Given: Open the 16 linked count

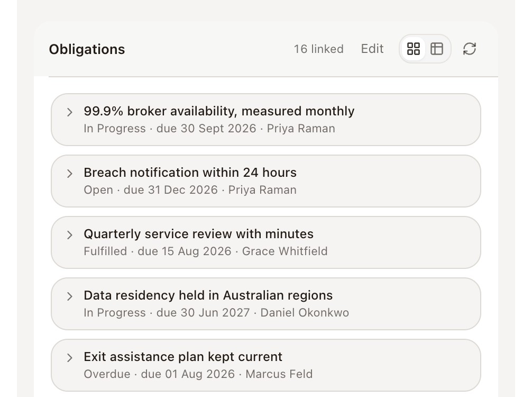Looking at the screenshot, I should point(318,49).
